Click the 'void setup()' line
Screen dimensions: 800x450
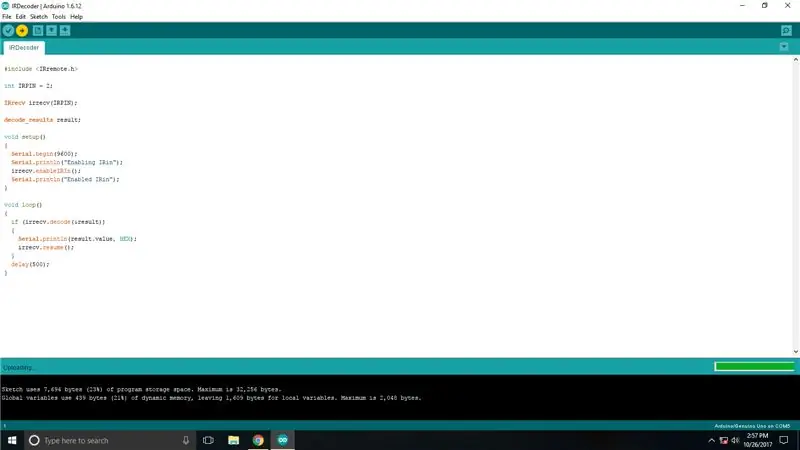24,137
